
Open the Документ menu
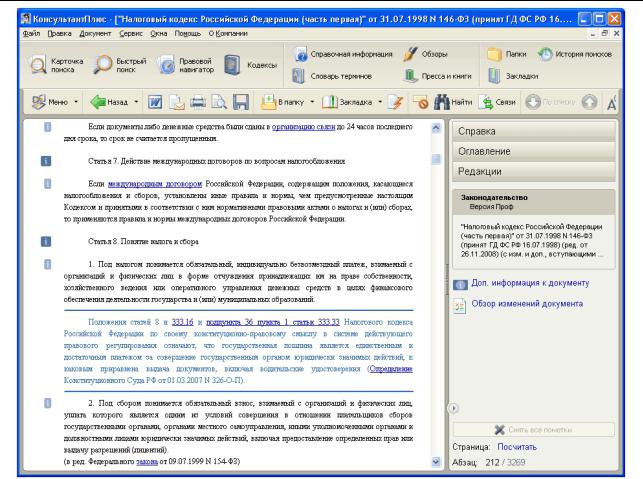[x=95, y=34]
